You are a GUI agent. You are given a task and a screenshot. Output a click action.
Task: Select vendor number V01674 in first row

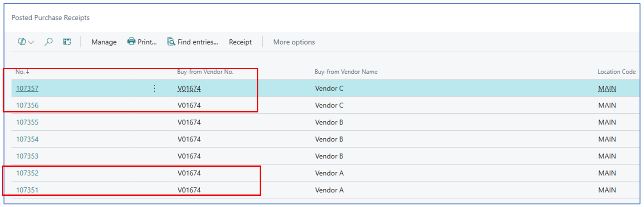[189, 88]
